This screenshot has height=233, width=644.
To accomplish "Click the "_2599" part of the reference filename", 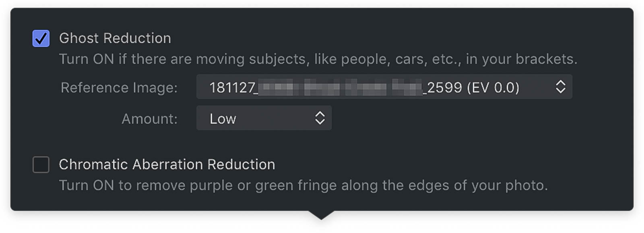I will (x=443, y=87).
